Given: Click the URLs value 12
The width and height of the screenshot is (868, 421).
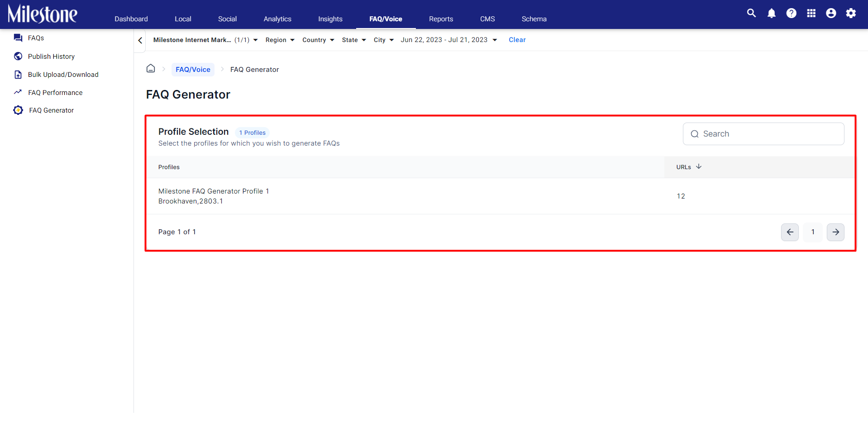Looking at the screenshot, I should click(x=681, y=196).
